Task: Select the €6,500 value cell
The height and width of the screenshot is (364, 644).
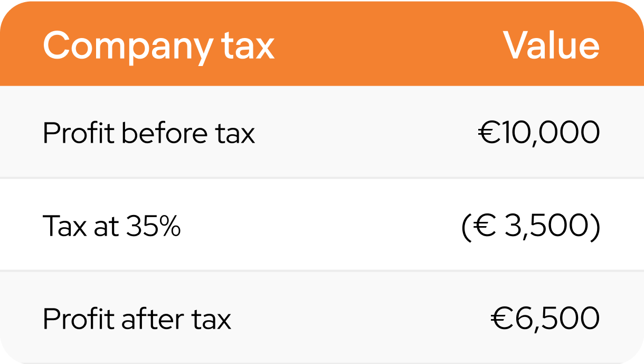Action: click(x=546, y=319)
